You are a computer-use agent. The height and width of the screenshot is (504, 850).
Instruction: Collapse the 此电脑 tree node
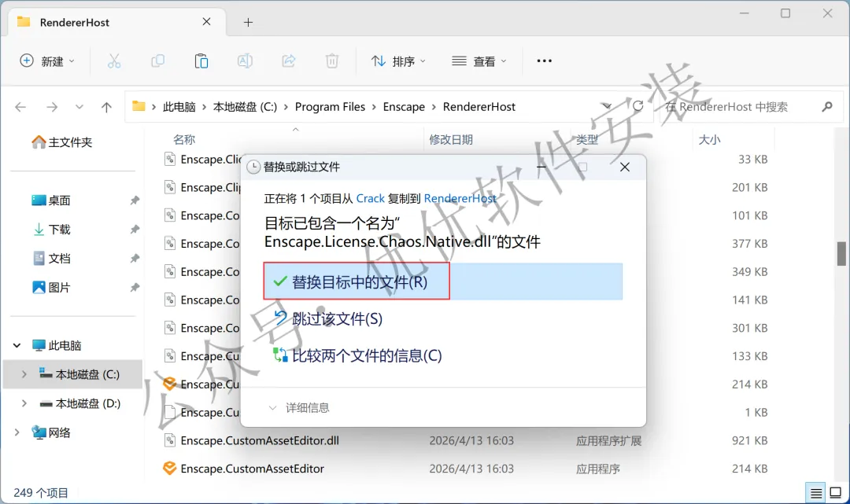click(17, 345)
